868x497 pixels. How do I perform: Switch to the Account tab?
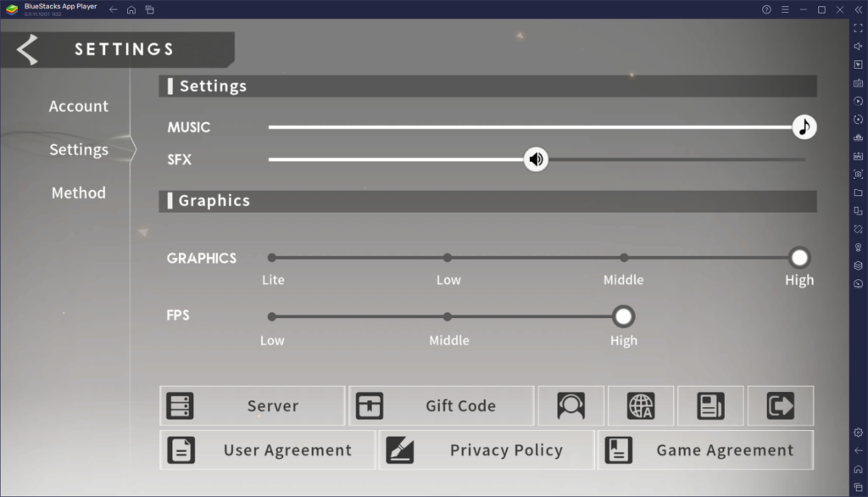point(78,106)
